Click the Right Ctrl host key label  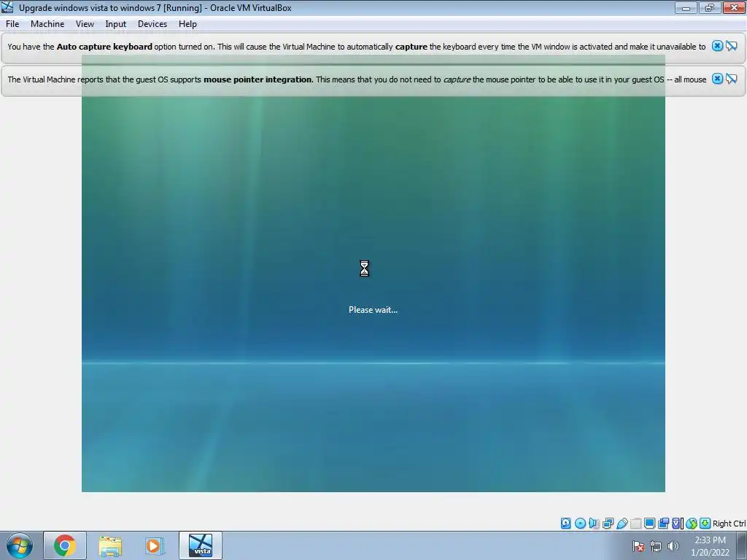click(x=729, y=524)
